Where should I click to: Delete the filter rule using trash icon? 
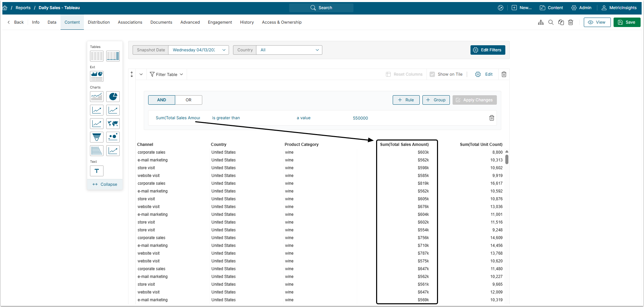click(x=492, y=118)
